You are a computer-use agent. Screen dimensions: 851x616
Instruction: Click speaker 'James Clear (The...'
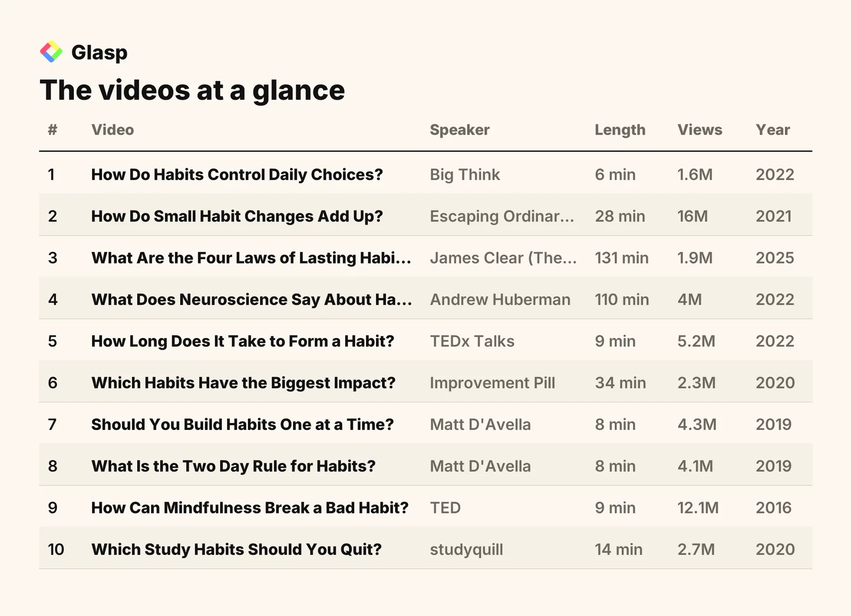503,258
